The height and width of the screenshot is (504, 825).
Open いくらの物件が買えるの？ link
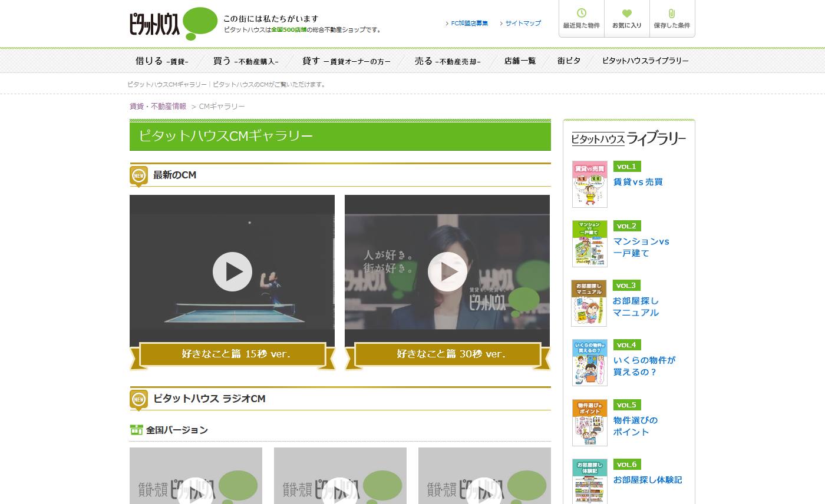coord(645,366)
